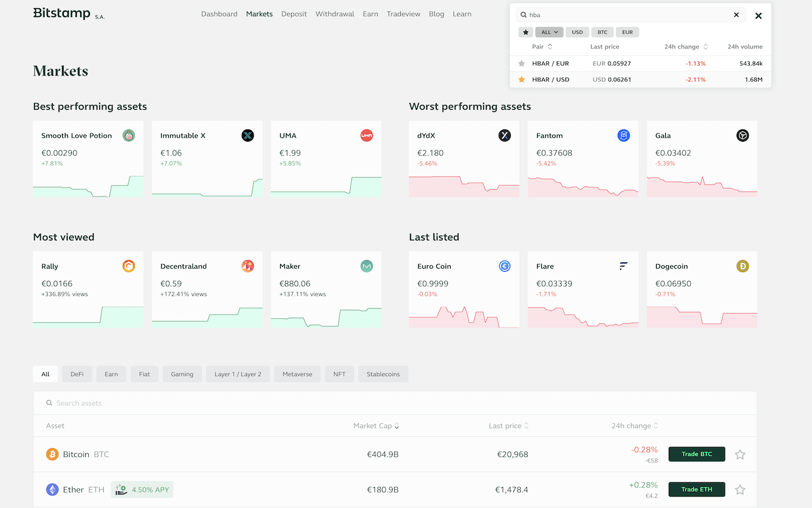812x508 pixels.
Task: Click the Decentraland coin icon
Action: point(248,266)
